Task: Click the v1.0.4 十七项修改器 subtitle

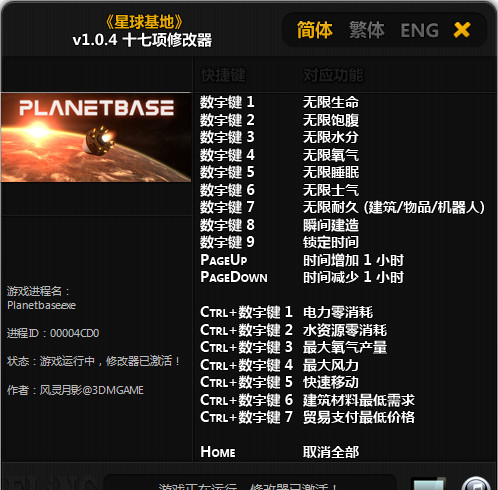Action: click(x=142, y=40)
